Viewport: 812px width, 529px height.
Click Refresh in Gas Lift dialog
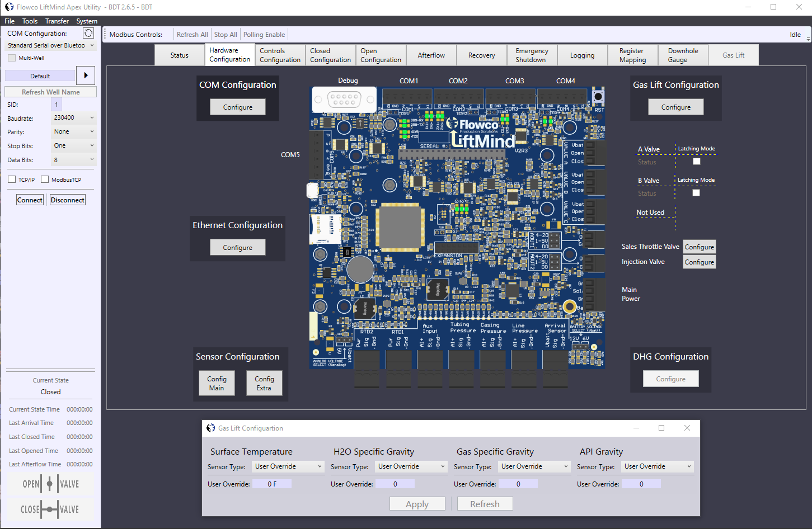[x=485, y=504]
